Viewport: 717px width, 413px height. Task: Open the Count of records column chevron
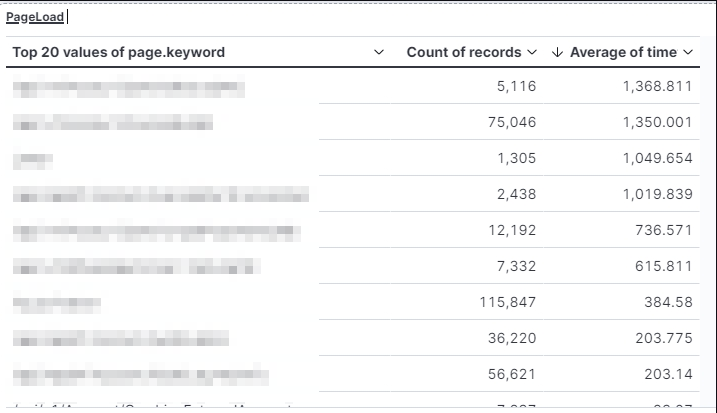pyautogui.click(x=532, y=52)
